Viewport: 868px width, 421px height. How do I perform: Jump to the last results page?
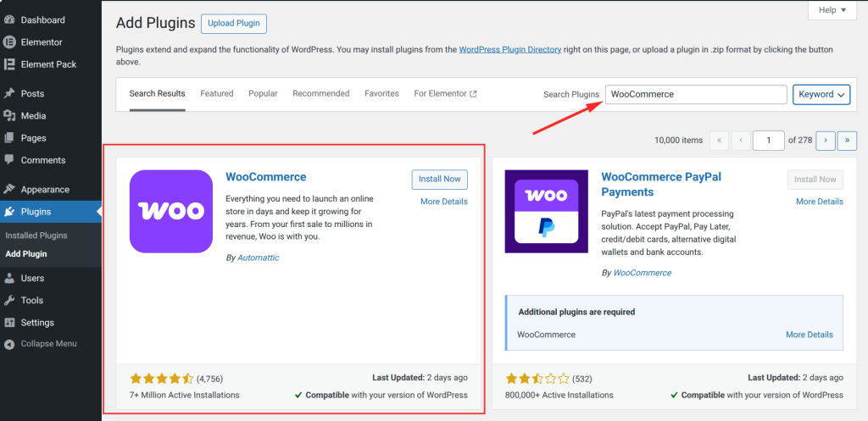click(847, 141)
